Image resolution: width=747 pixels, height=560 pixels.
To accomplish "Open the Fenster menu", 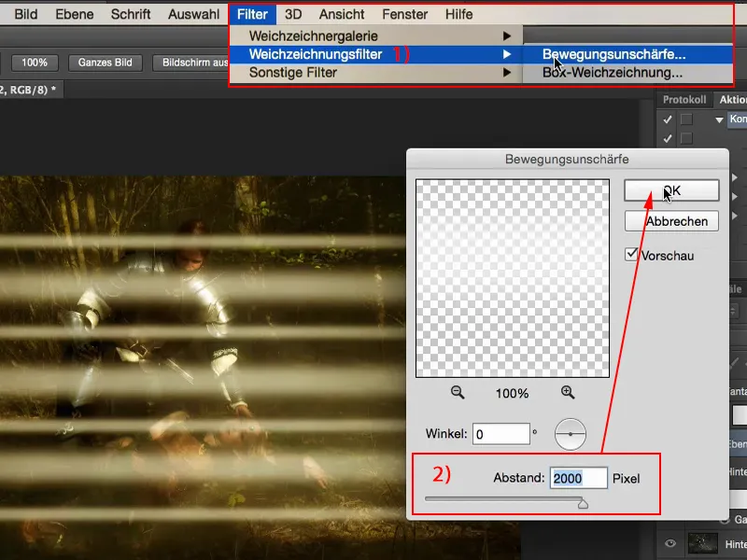I will pos(404,14).
